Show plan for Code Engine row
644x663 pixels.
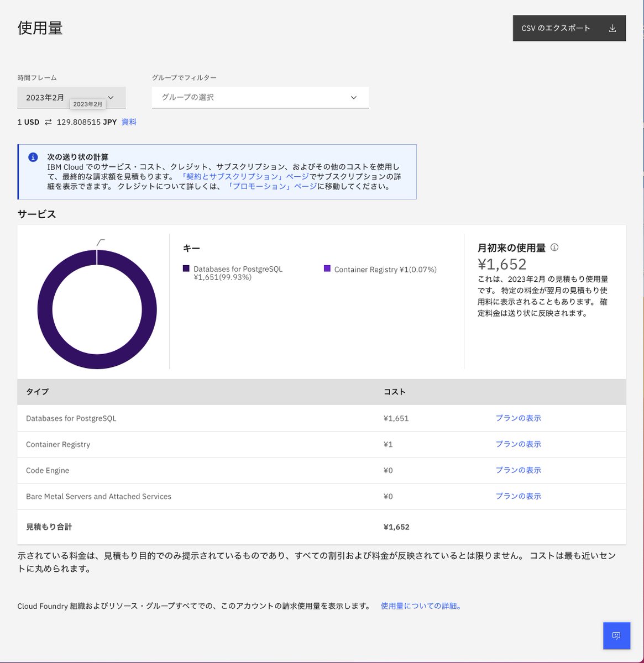518,470
